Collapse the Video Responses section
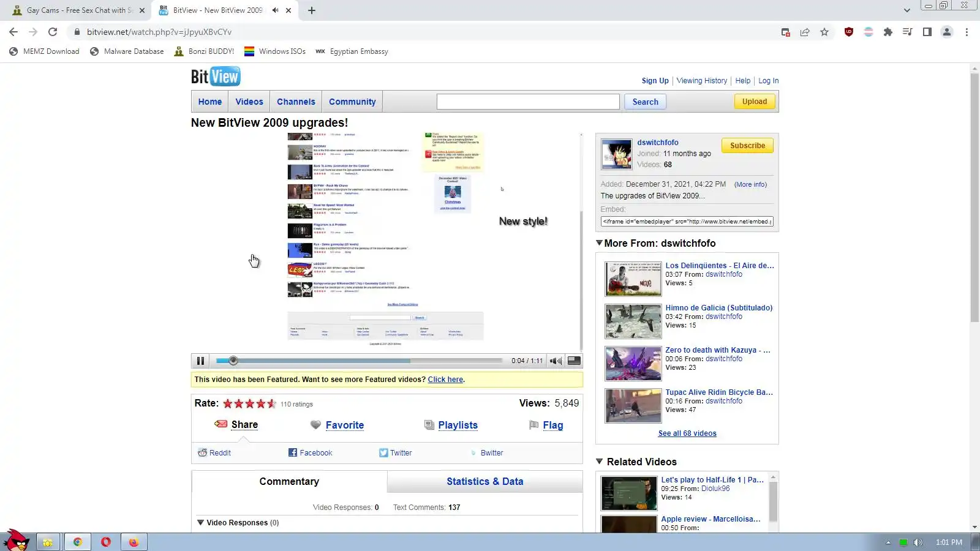This screenshot has height=551, width=980. (200, 523)
